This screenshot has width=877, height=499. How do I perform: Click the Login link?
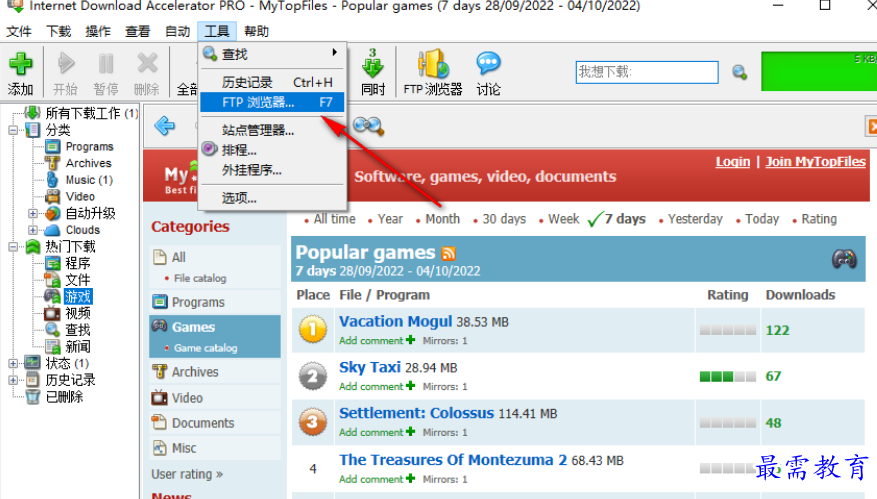[733, 162]
